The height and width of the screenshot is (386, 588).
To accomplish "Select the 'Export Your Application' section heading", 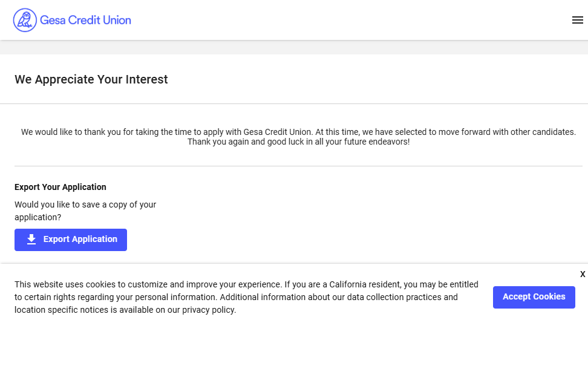I will pyautogui.click(x=60, y=187).
